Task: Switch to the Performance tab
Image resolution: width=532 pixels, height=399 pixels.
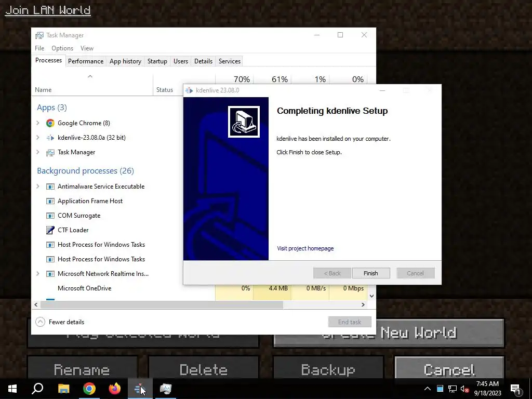Action: click(86, 61)
